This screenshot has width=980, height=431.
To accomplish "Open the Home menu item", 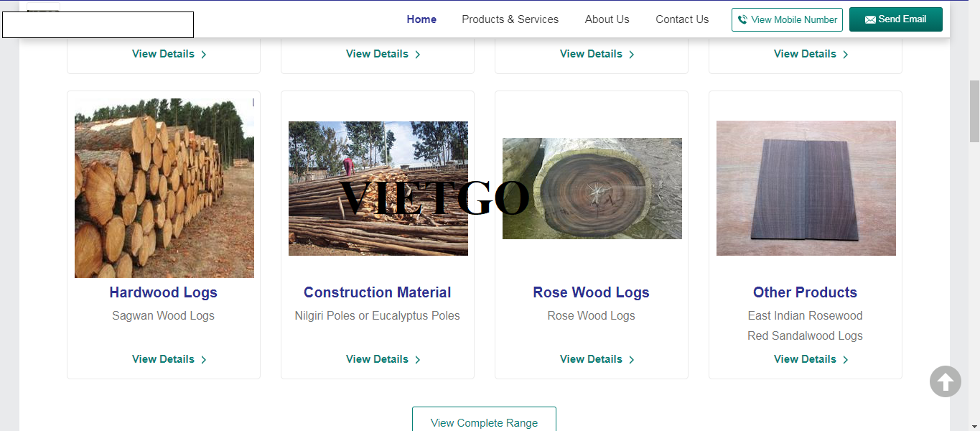I will pyautogui.click(x=421, y=19).
